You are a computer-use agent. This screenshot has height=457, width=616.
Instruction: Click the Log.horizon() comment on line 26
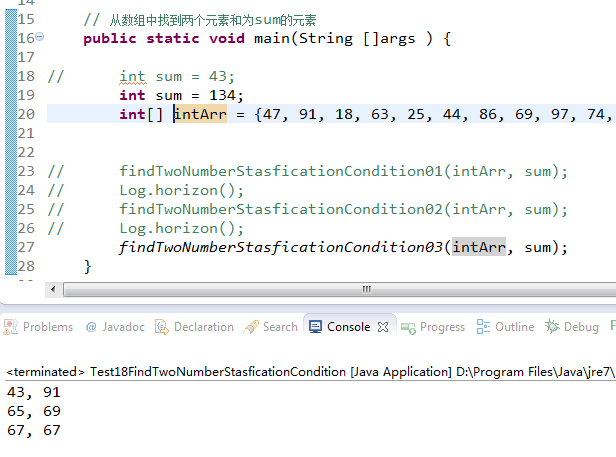click(x=182, y=229)
